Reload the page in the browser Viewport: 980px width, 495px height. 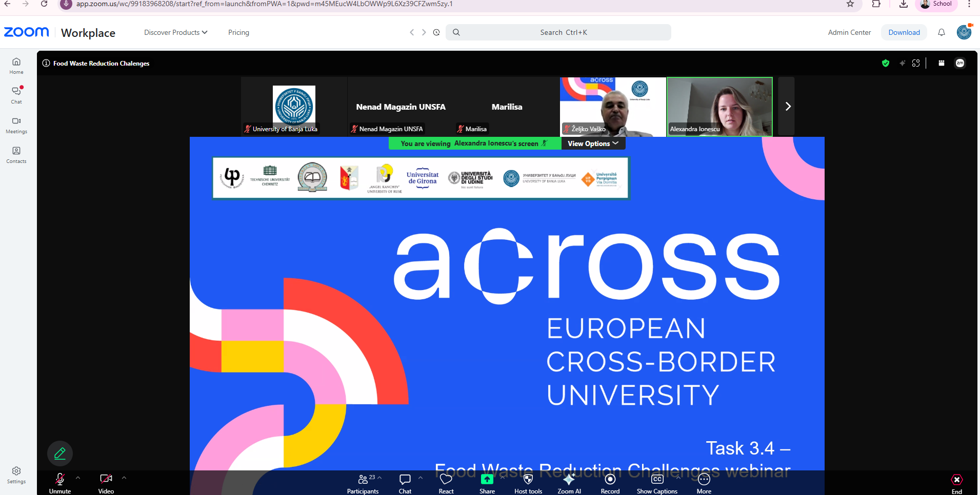coord(44,4)
